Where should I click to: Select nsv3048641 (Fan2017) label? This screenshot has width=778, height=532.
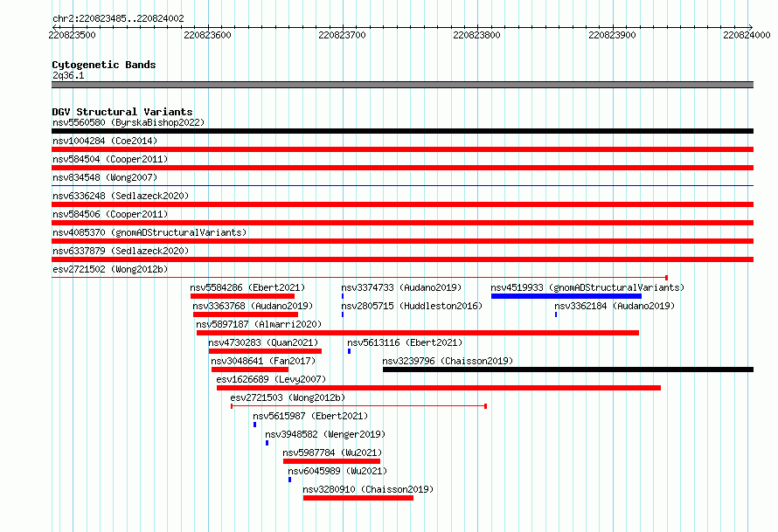click(263, 361)
